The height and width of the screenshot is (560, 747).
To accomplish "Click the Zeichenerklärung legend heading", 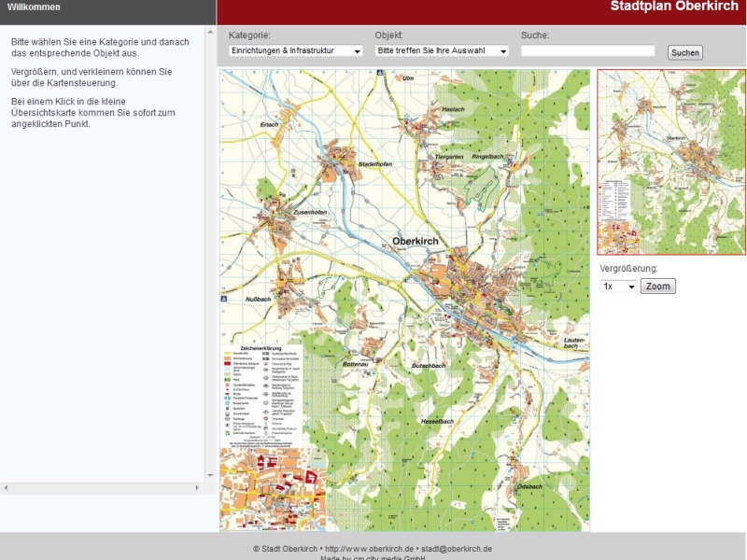I will [261, 348].
